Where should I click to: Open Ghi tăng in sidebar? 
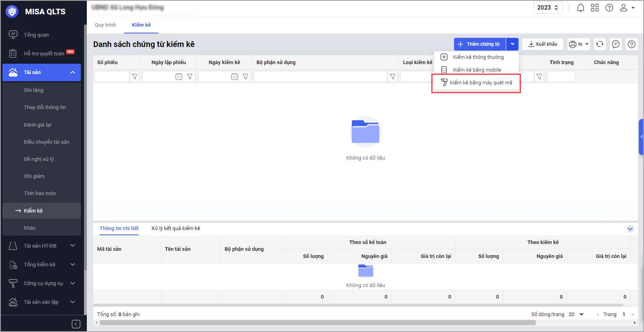click(34, 90)
